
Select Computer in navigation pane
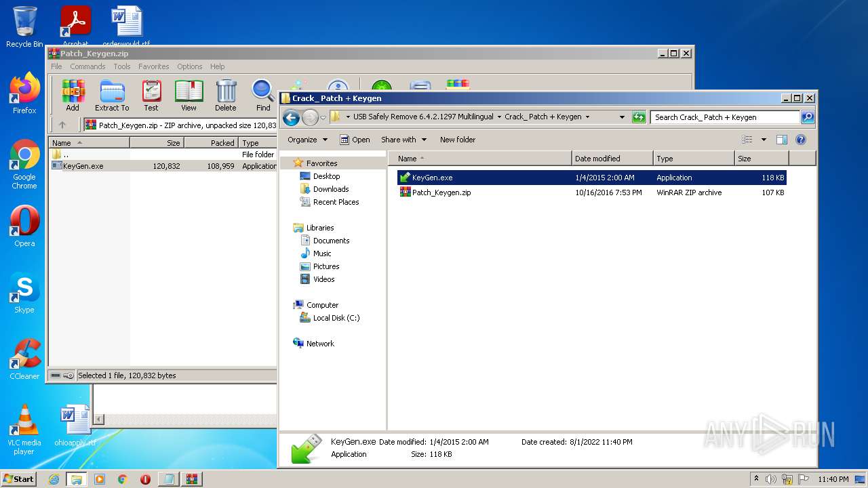322,305
